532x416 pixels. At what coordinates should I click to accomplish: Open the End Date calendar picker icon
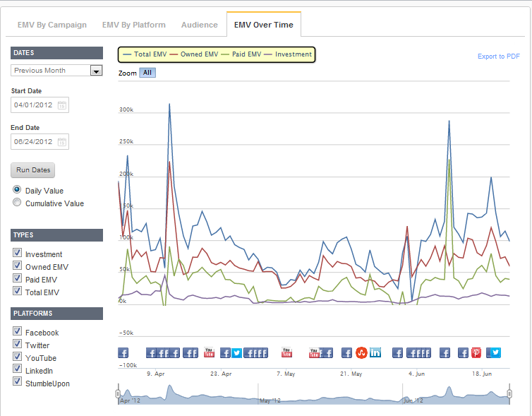click(x=62, y=142)
